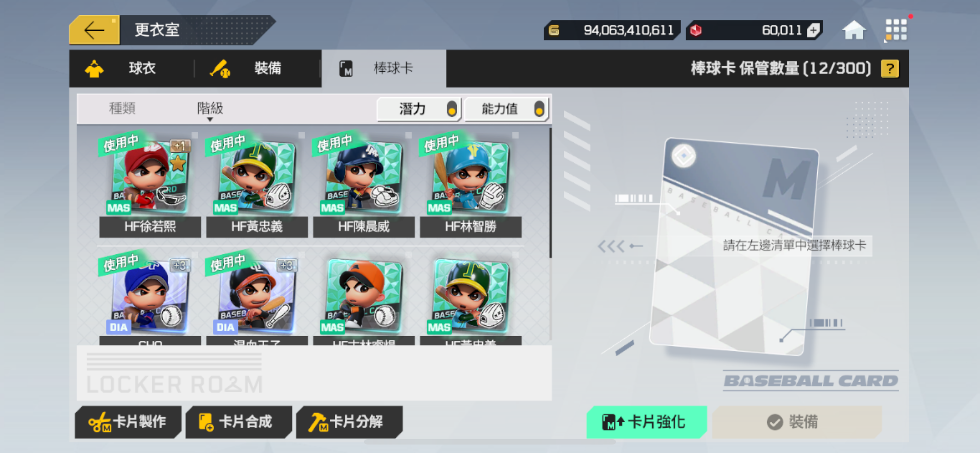
Task: Open the help question mark icon
Action: (889, 69)
